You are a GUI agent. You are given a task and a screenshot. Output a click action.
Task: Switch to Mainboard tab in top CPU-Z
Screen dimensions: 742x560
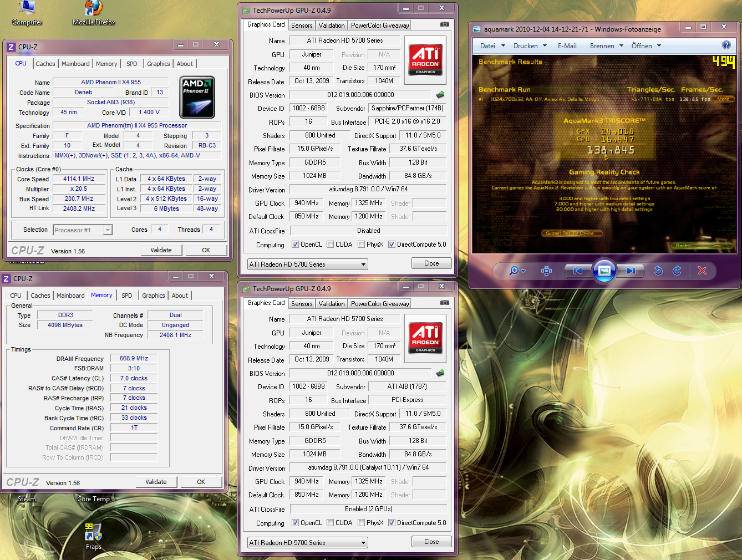coord(75,64)
